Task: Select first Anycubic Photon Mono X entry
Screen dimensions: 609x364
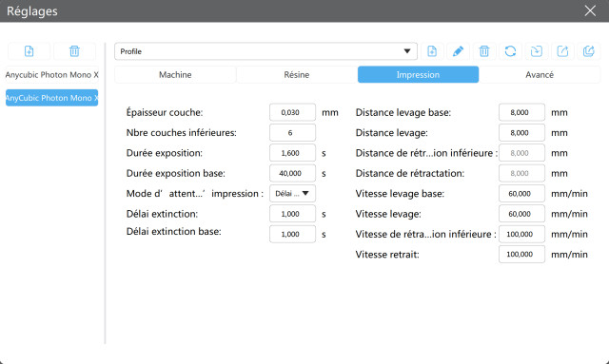Action: (51, 74)
